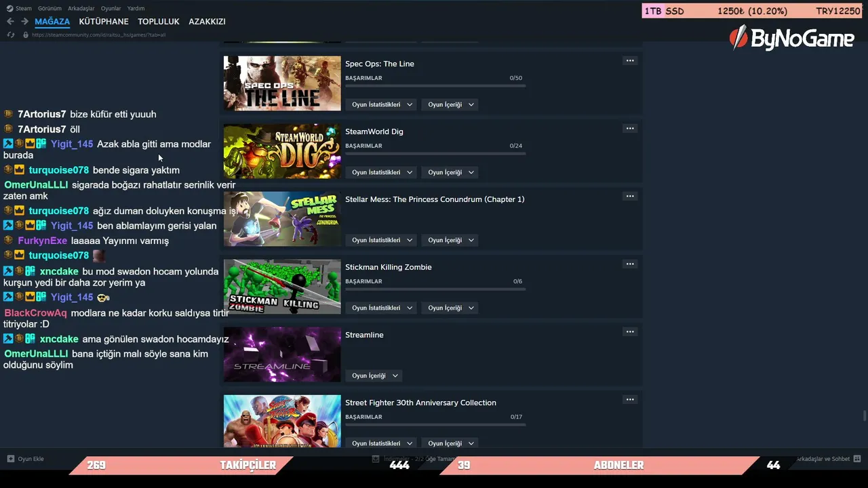
Task: Click the Street Fighter cover thumbnail
Action: 282,421
